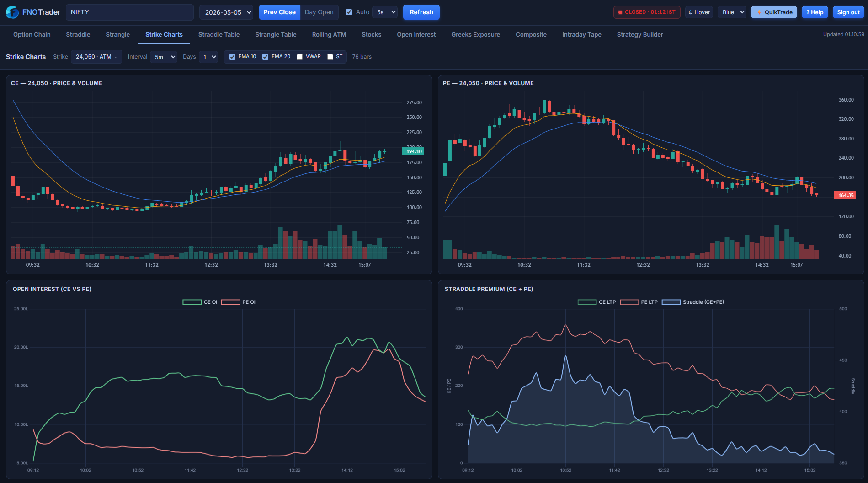
Task: Uncheck the EMA 10 checkbox
Action: (233, 57)
